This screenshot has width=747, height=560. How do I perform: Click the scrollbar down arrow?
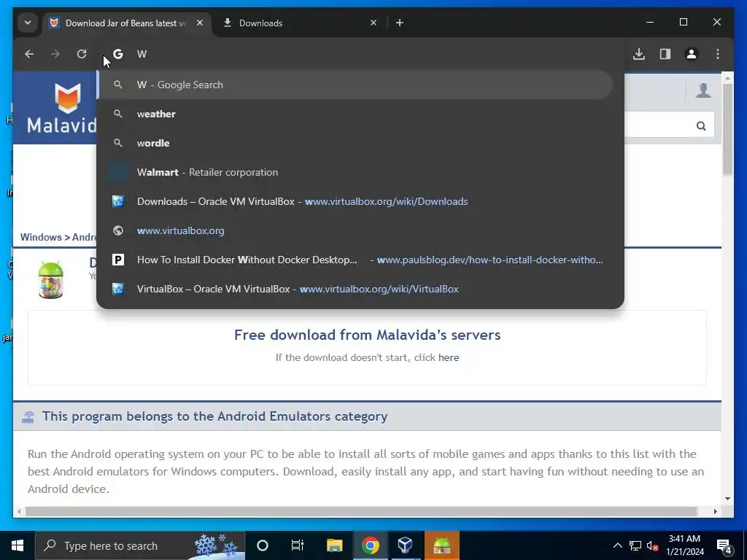727,499
